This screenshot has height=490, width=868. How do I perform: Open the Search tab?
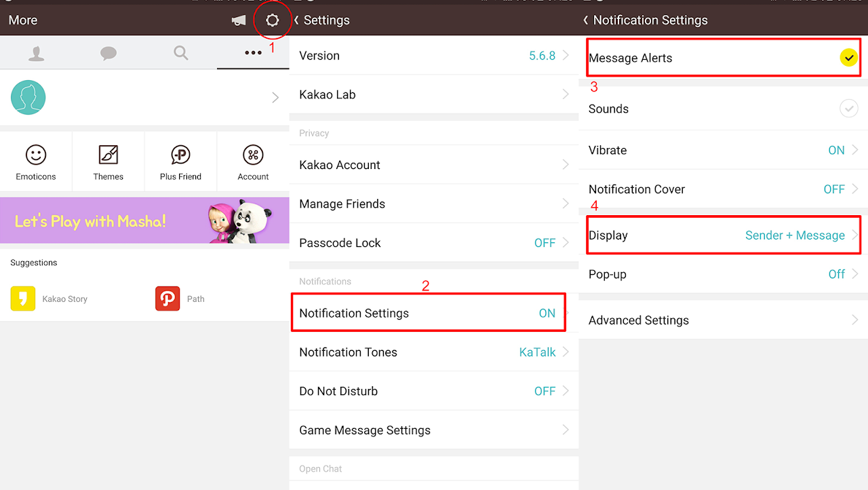(181, 53)
